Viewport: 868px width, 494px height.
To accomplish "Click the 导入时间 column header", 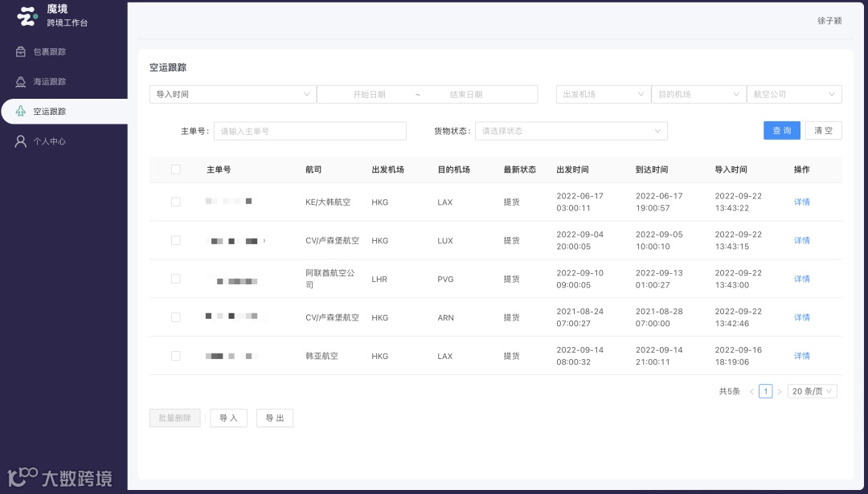I will point(731,169).
